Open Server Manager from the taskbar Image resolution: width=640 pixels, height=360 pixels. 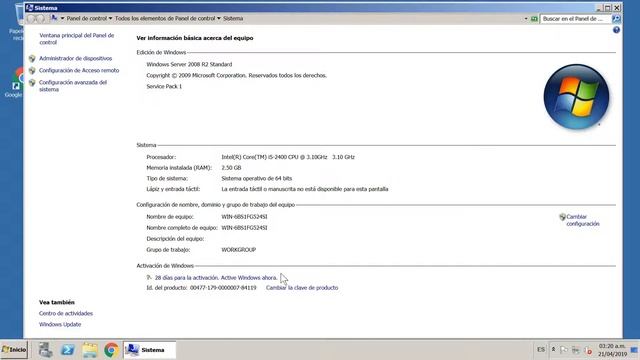click(x=45, y=350)
